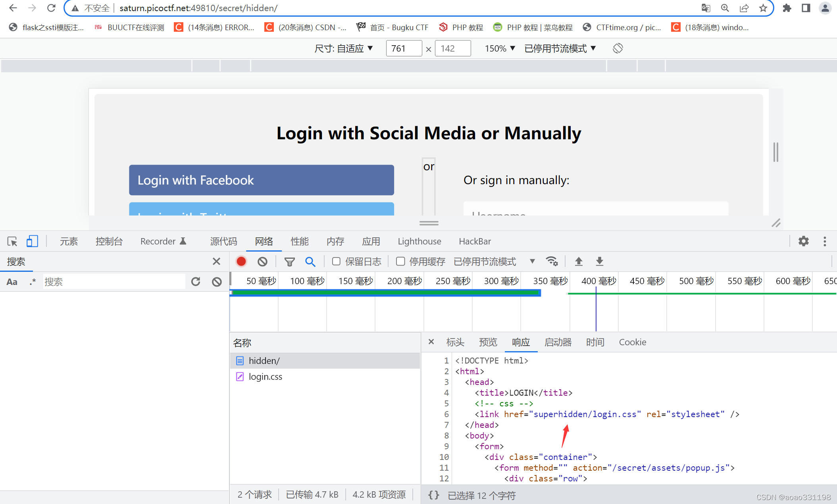Image resolution: width=837 pixels, height=504 pixels.
Task: Enable the 保留日志 checkbox
Action: [x=336, y=261]
